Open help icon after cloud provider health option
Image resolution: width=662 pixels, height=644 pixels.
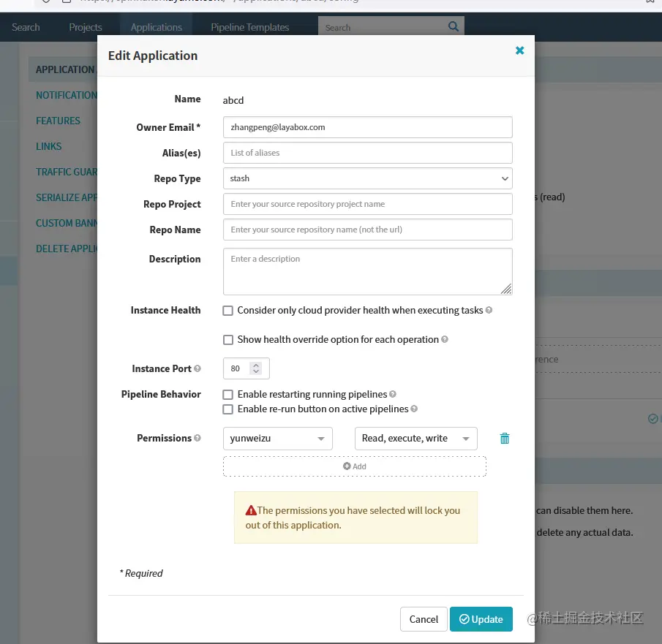click(x=489, y=310)
